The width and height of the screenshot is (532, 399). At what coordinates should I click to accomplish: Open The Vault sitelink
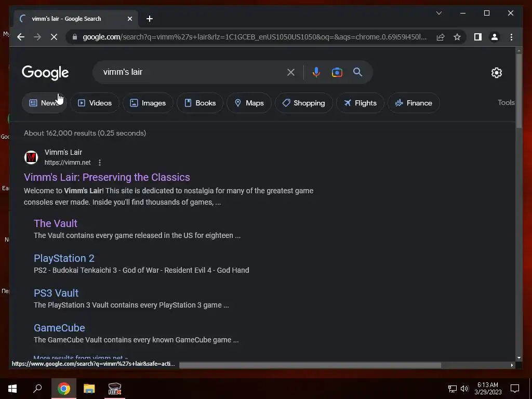click(x=56, y=223)
